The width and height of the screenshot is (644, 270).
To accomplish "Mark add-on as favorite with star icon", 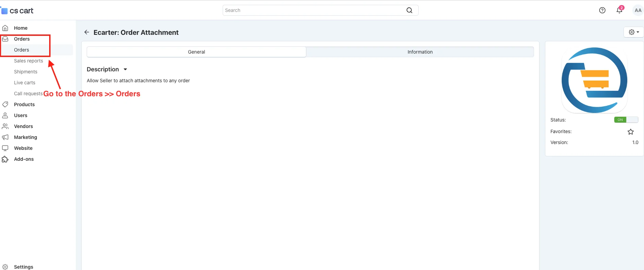I will 630,132.
